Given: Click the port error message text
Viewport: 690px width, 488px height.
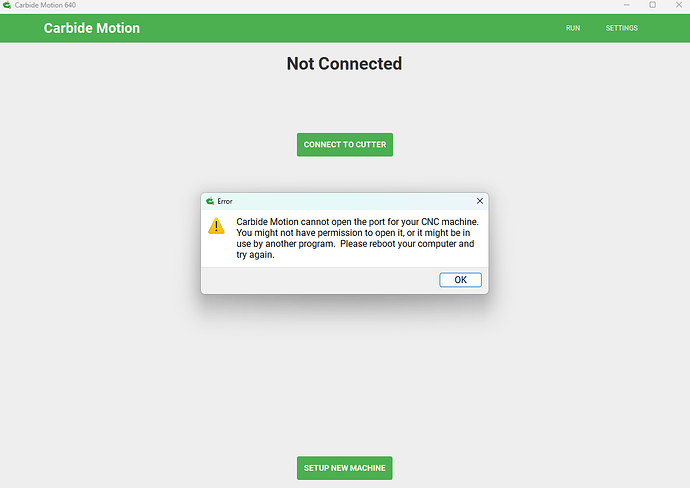Looking at the screenshot, I should (x=355, y=238).
